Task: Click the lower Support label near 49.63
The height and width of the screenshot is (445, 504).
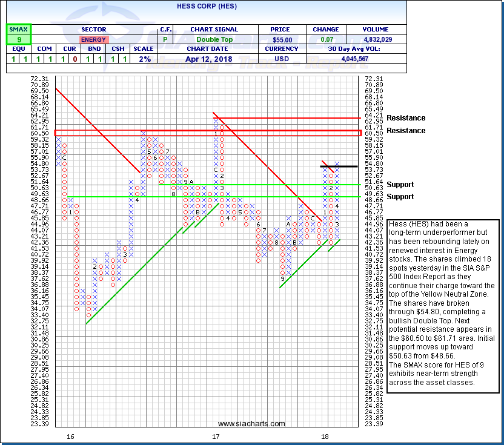Action: [x=400, y=197]
